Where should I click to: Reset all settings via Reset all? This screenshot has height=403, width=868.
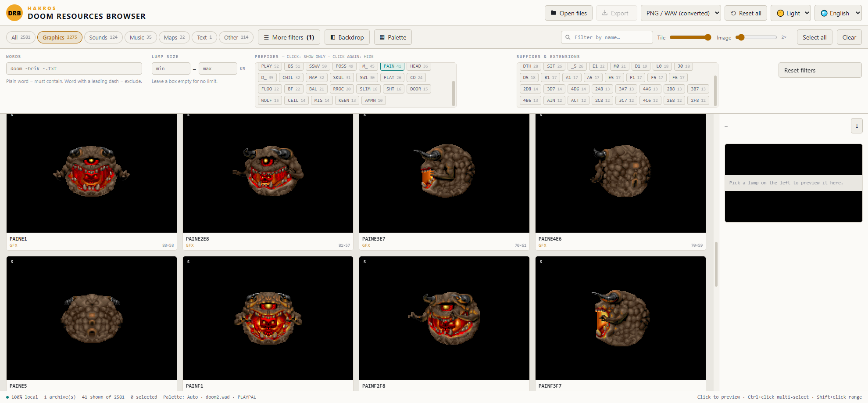tap(746, 13)
